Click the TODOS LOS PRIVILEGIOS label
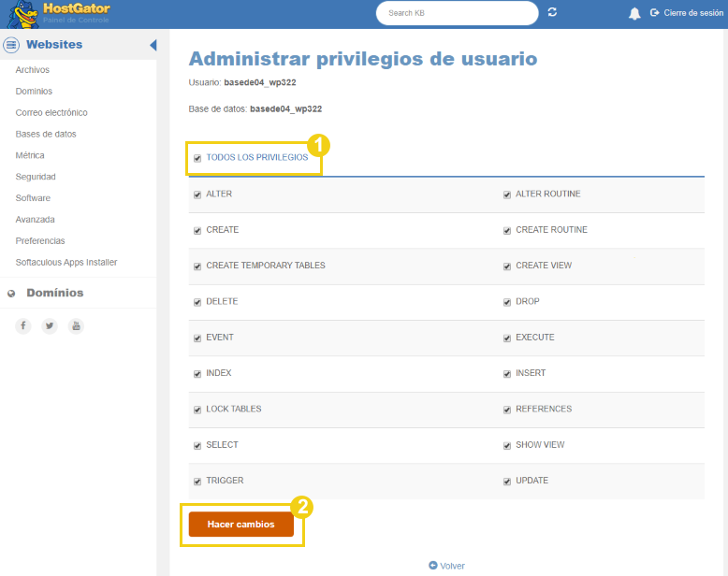Screen dimensions: 728x576 (x=257, y=157)
